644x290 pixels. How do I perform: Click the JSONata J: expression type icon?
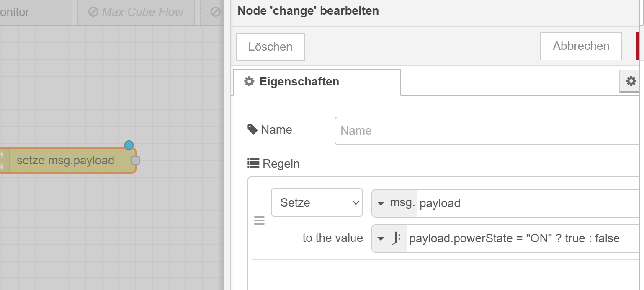396,238
